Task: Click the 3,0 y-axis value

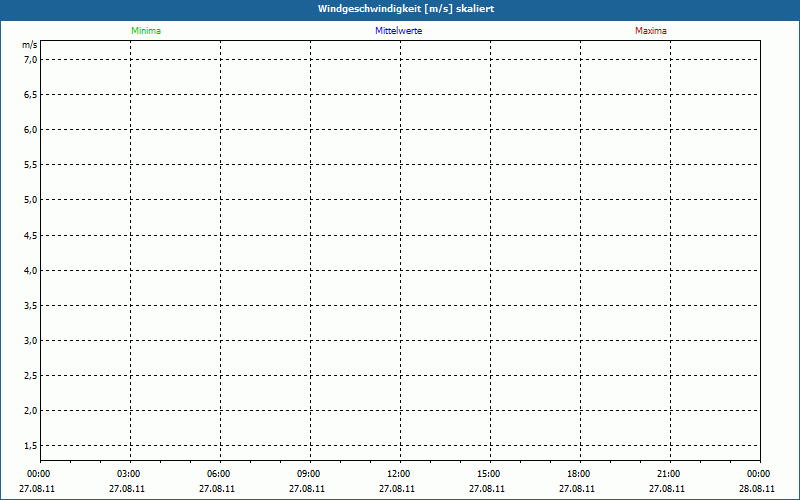Action: click(x=31, y=341)
